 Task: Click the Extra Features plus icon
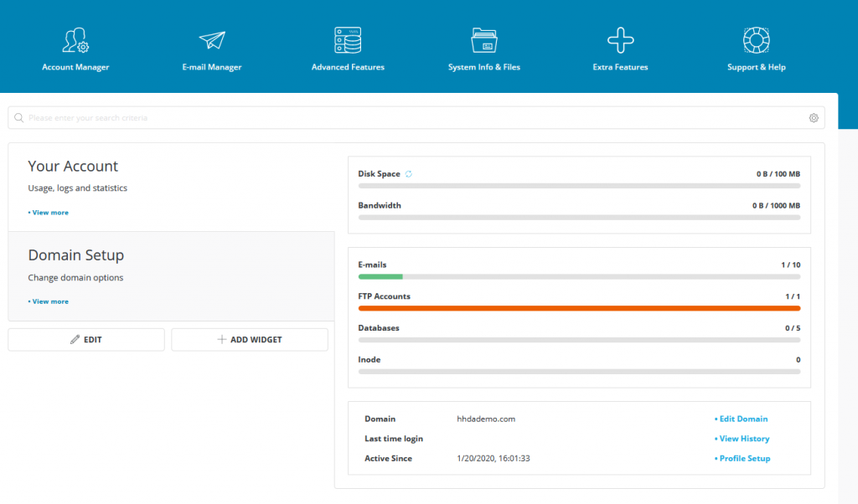620,40
